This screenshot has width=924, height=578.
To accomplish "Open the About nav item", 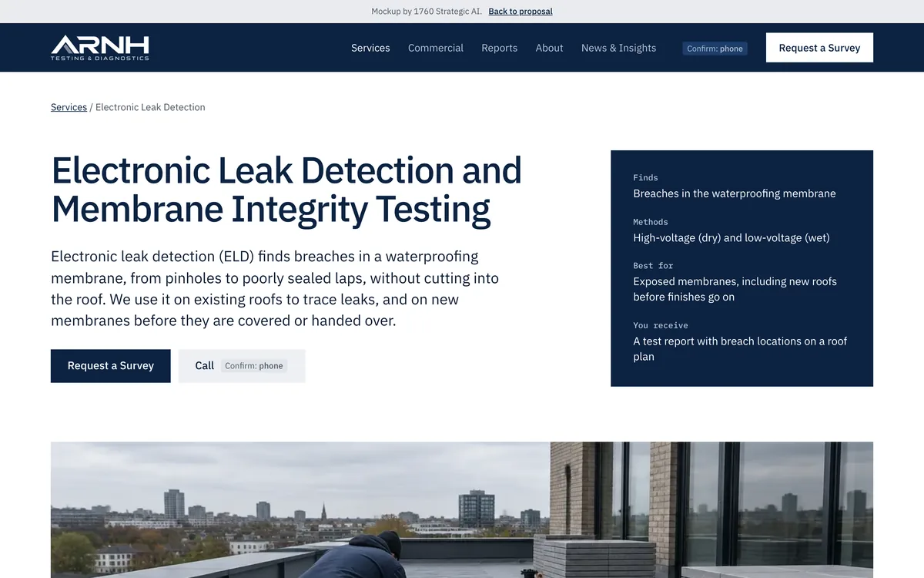I will click(x=550, y=48).
